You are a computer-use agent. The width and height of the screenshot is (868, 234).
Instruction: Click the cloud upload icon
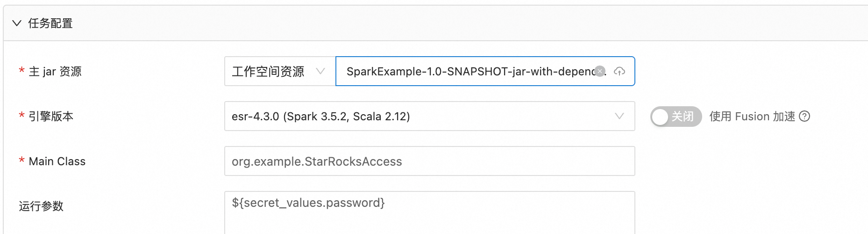[619, 71]
